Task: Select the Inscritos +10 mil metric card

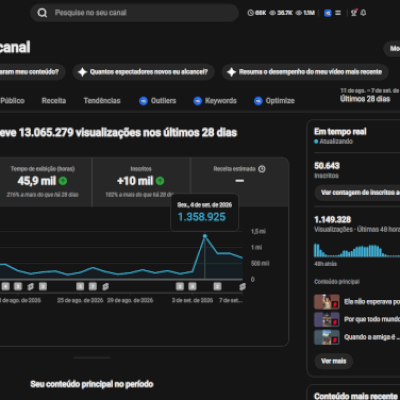Action: tap(141, 182)
